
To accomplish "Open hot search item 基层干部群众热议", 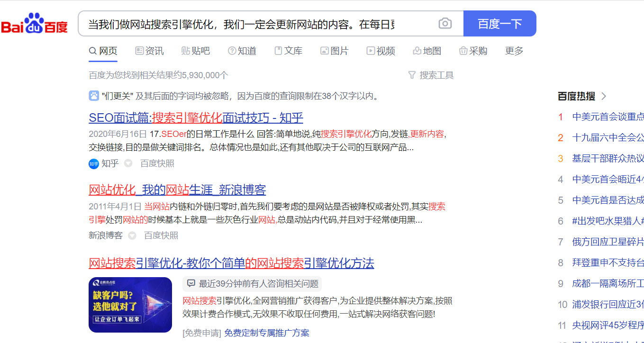I will (608, 158).
